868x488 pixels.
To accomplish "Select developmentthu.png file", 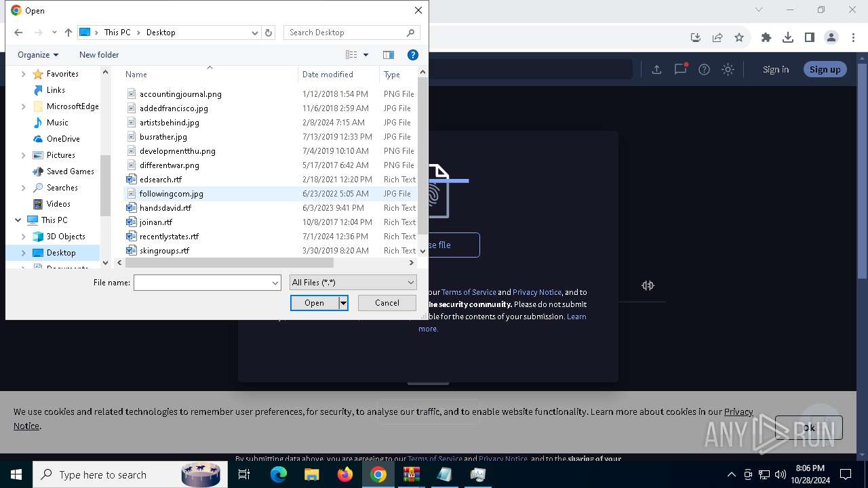I will coord(177,151).
